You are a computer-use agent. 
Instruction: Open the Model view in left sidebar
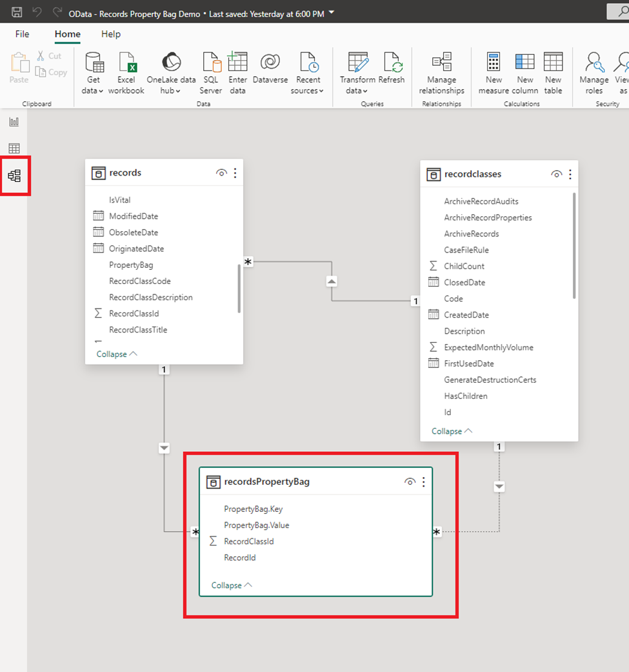pyautogui.click(x=14, y=176)
